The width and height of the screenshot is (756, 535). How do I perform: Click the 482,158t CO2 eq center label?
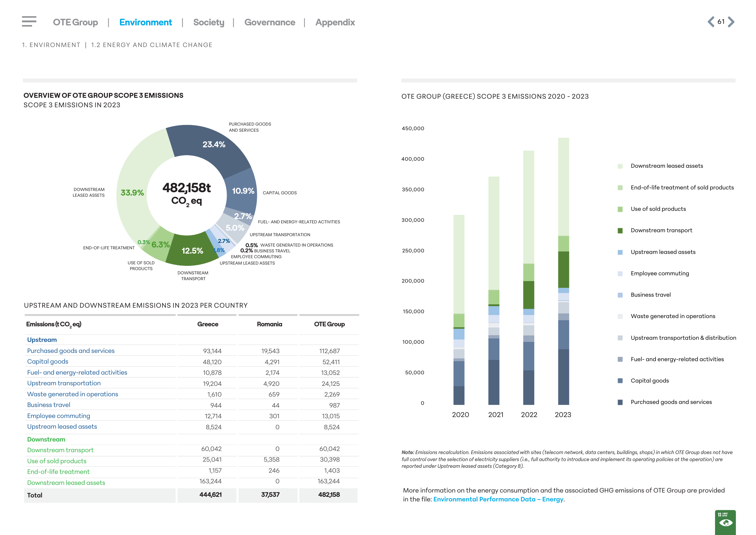click(187, 194)
